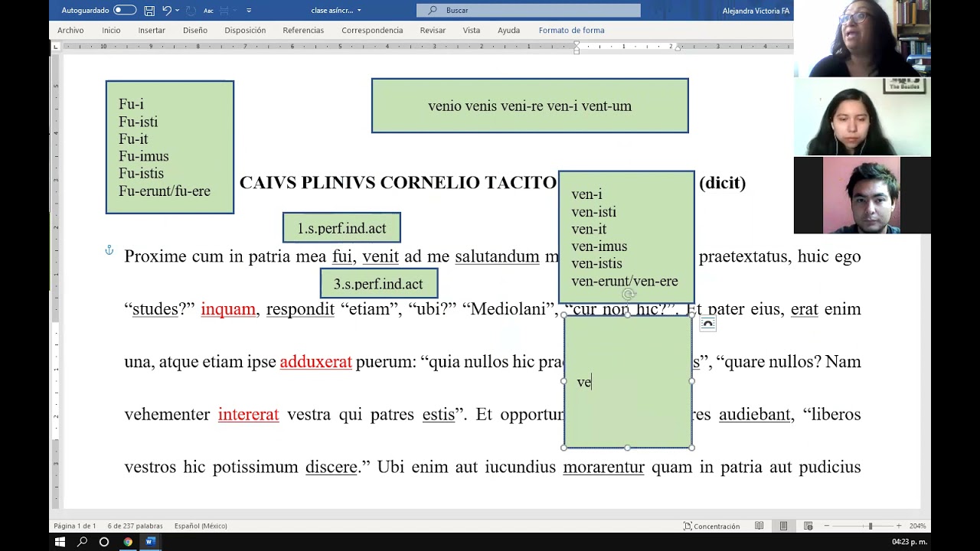
Task: Click the zoom in plus button
Action: (x=899, y=526)
